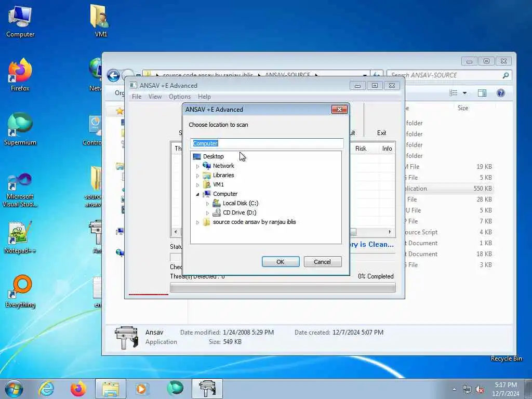Select CD Drive (D:) to scan
532x399 pixels.
(239, 212)
